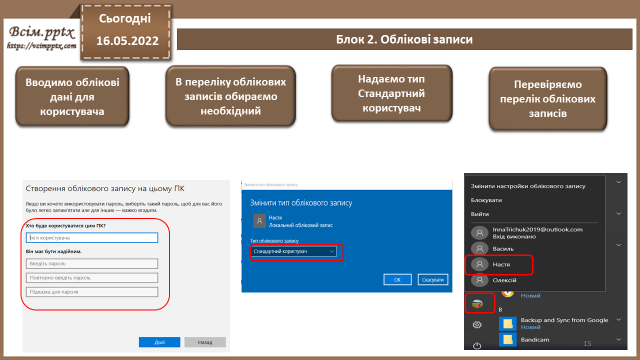Screen dimensions: 640x360
Task: Click the Далі button
Action: pos(159,342)
